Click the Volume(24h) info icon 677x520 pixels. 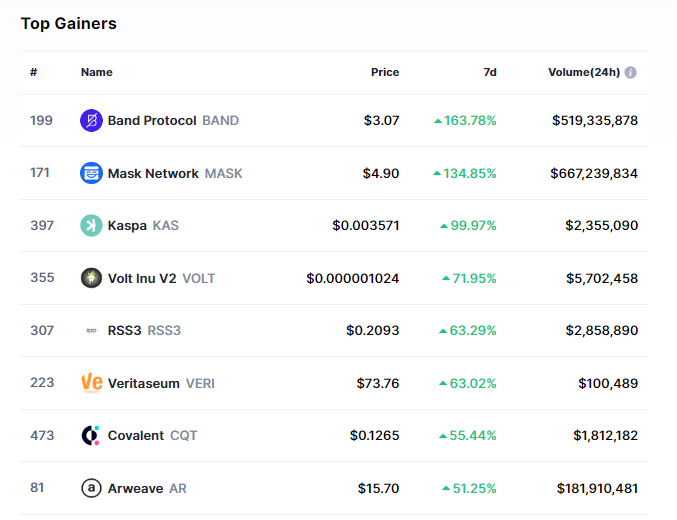pos(631,73)
